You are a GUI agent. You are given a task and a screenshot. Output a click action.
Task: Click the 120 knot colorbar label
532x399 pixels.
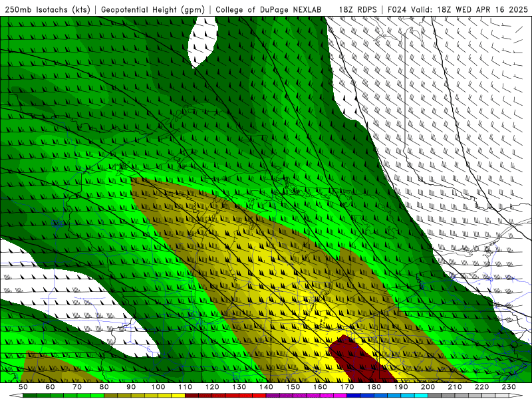[212, 387]
